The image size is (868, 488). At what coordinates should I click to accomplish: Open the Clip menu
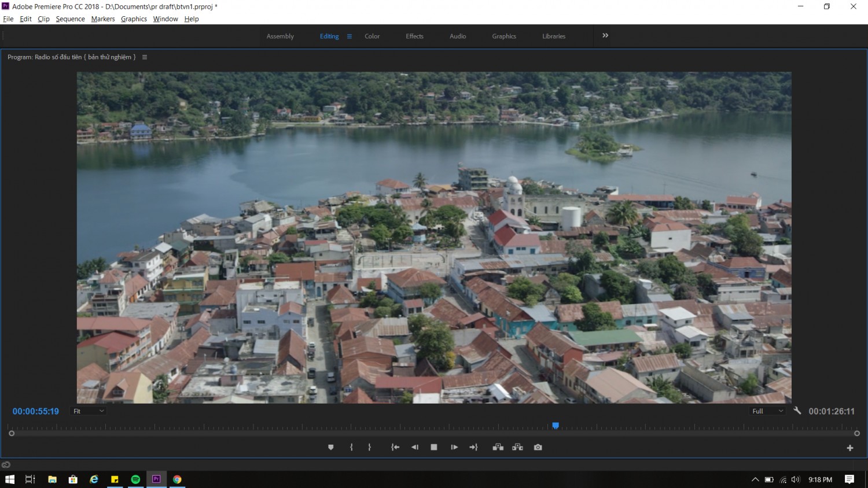point(43,19)
